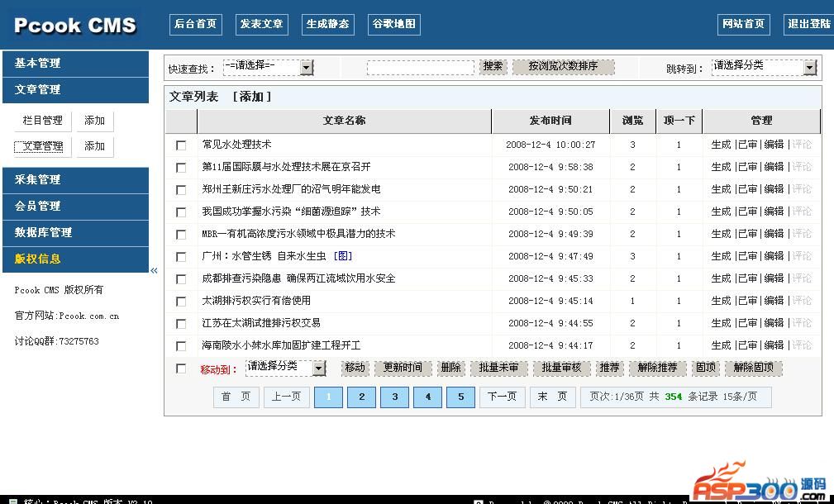Expand the 跳转到 category dropdown
834x504 pixels.
coord(809,67)
